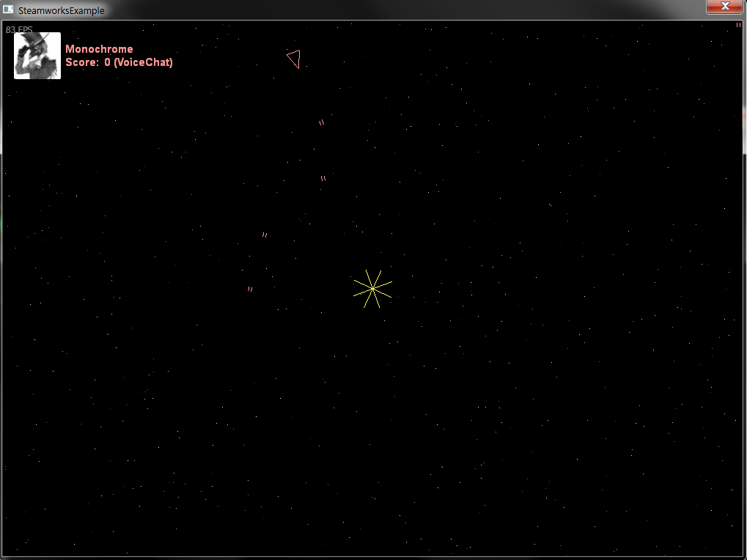Click the Monochrome player avatar thumbnail
The width and height of the screenshot is (747, 560).
click(37, 56)
